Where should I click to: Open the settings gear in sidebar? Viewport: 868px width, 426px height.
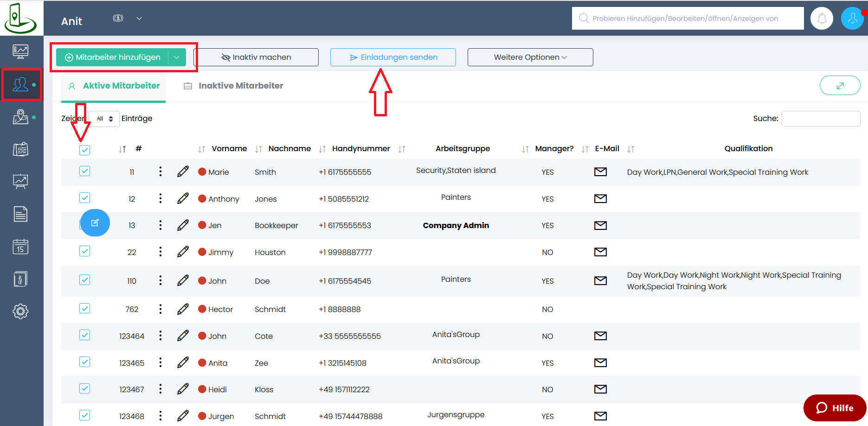click(20, 311)
